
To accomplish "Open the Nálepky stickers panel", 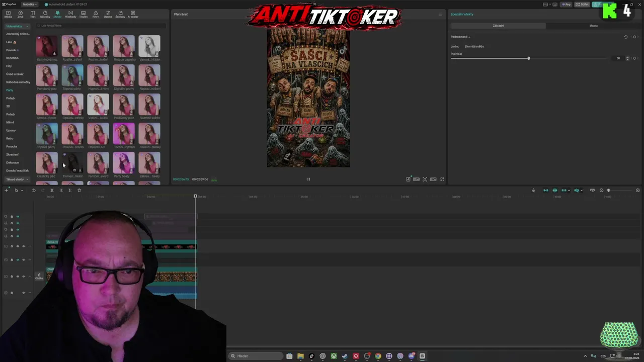I will coord(45,14).
